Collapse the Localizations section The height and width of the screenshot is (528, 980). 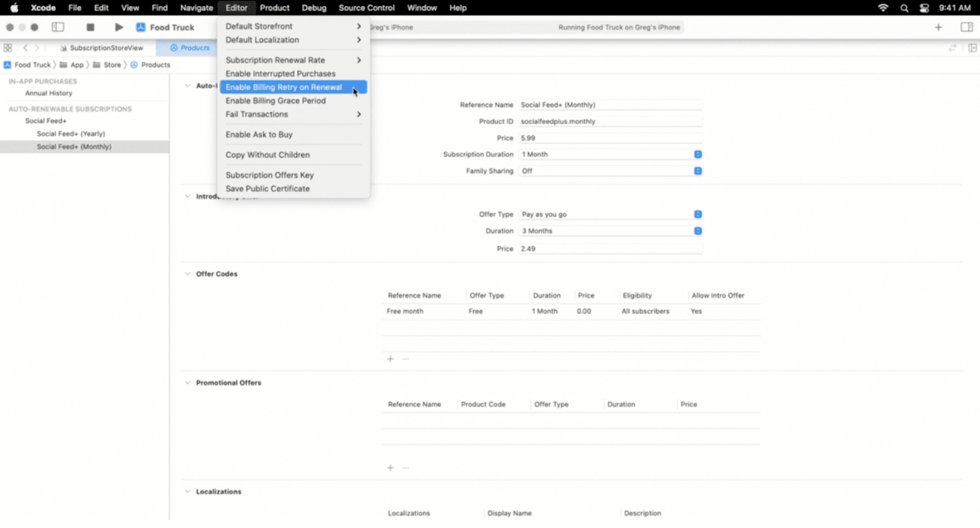187,492
